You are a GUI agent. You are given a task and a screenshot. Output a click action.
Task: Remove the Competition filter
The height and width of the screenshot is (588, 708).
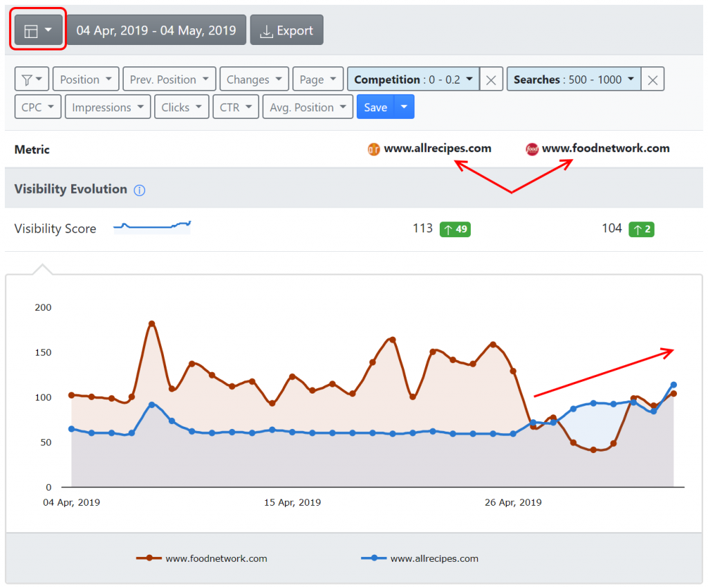point(492,80)
